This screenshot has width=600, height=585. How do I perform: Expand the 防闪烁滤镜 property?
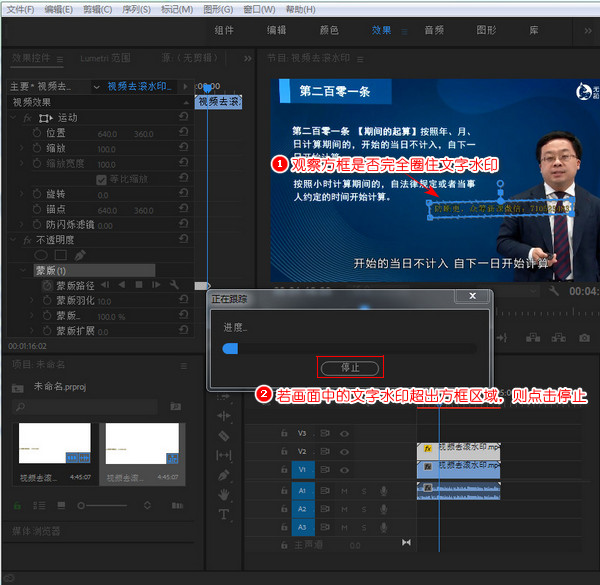tap(21, 224)
